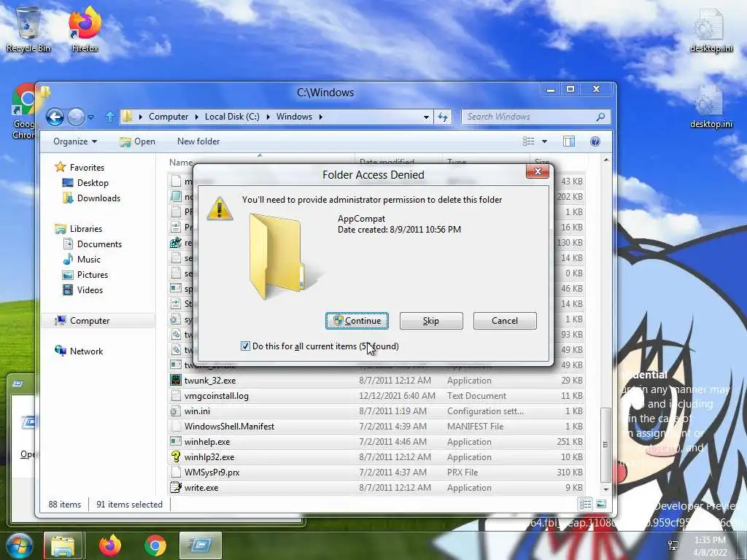This screenshot has width=747, height=560.
Task: Click Local Disk (C:) in breadcrumb
Action: pyautogui.click(x=232, y=117)
